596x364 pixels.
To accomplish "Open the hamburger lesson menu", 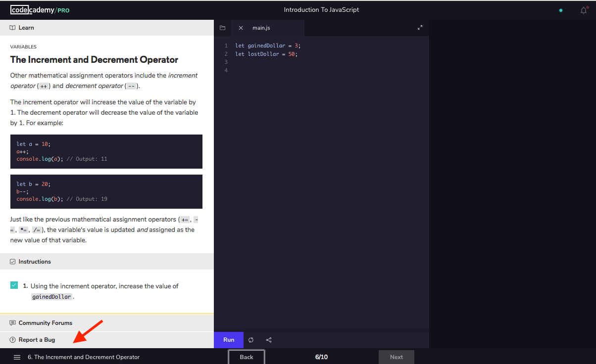I will coord(17,357).
